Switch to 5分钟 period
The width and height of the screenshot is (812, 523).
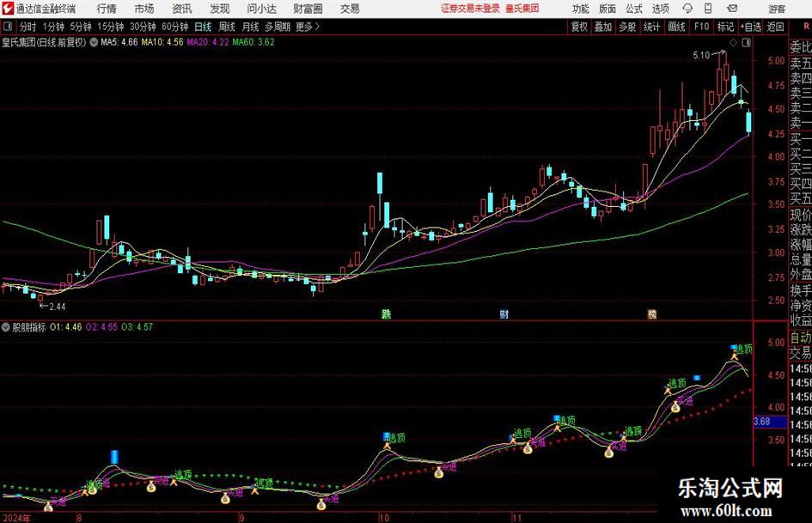pyautogui.click(x=80, y=27)
